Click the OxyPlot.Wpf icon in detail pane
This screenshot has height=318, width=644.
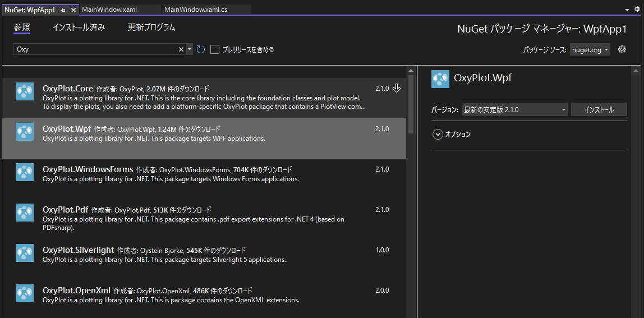(440, 79)
